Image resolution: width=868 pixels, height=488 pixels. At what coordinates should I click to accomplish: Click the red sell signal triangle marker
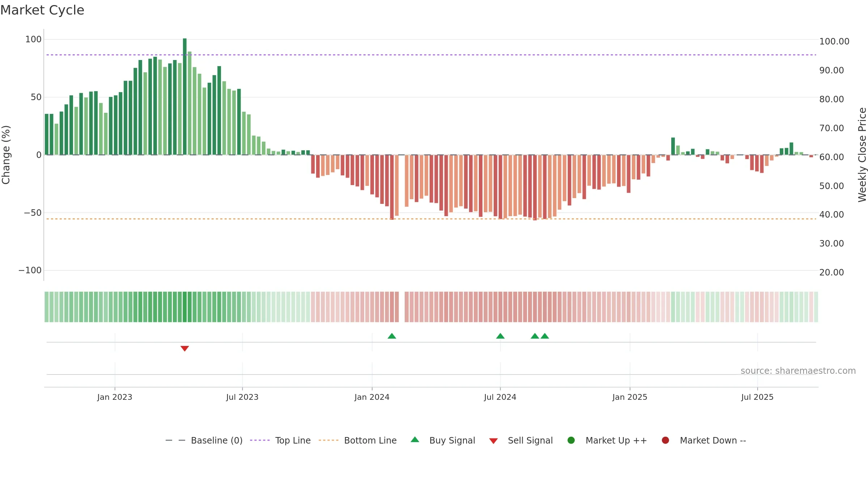pos(185,348)
